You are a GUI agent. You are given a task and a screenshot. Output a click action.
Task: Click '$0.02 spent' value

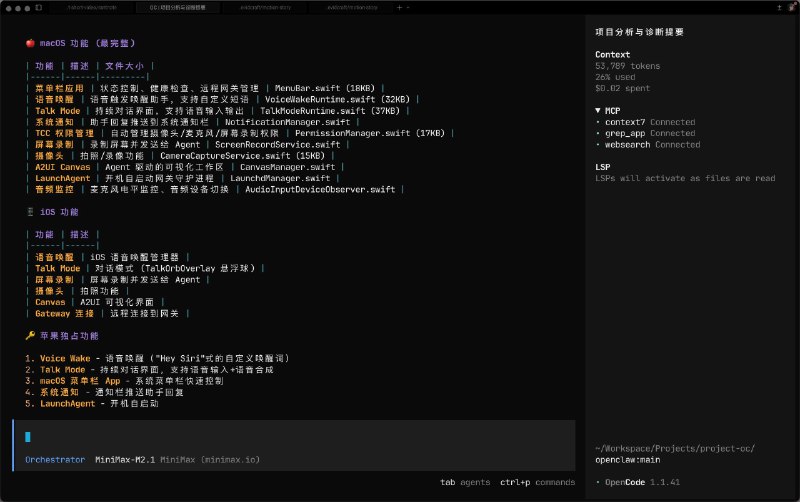[x=622, y=88]
